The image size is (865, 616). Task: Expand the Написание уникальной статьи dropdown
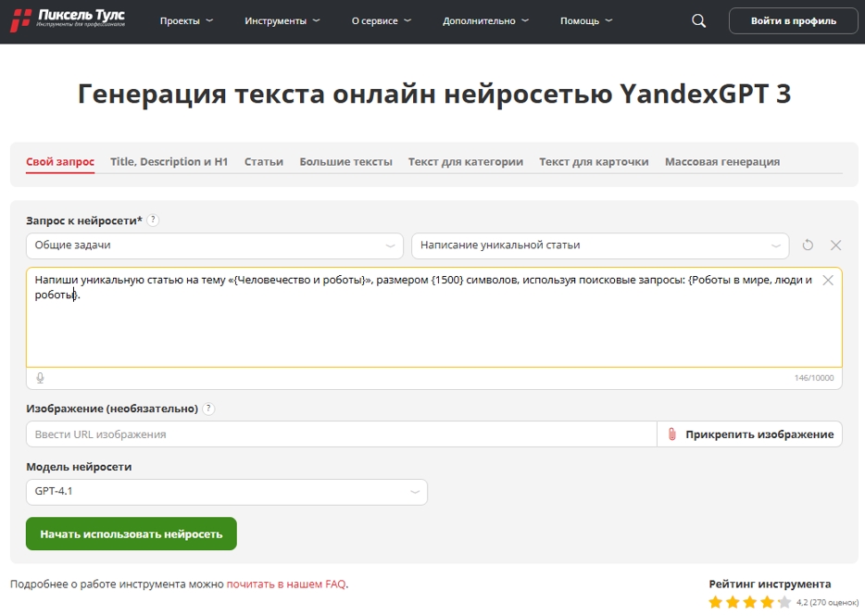point(600,245)
